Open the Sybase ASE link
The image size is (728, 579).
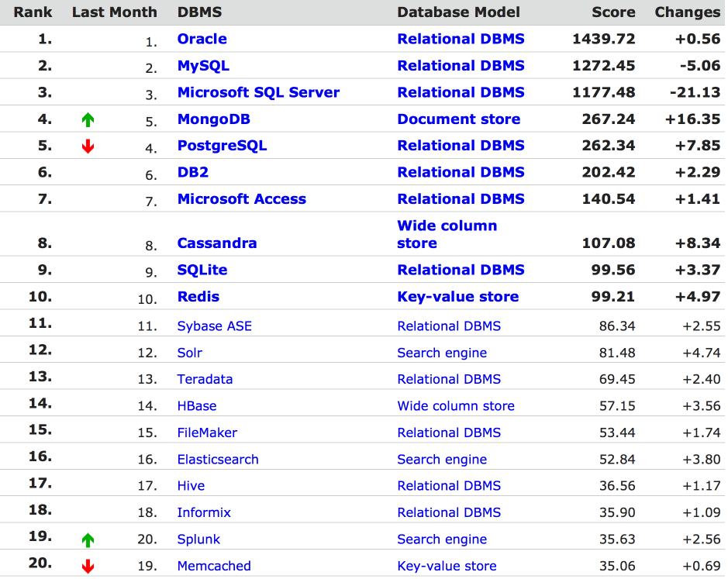(x=214, y=326)
